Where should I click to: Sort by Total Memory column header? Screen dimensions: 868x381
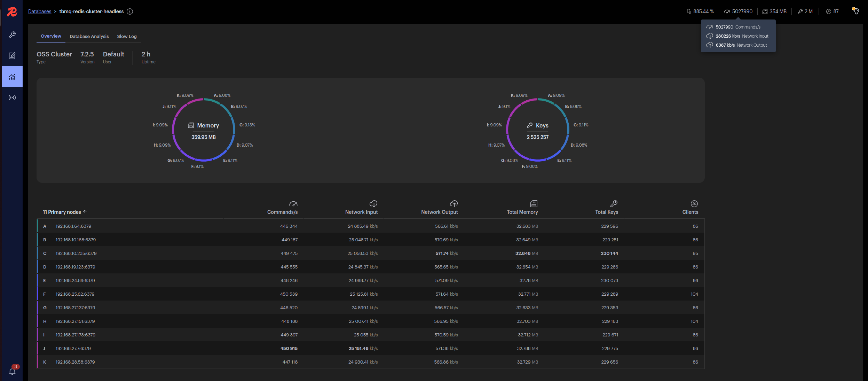(522, 212)
